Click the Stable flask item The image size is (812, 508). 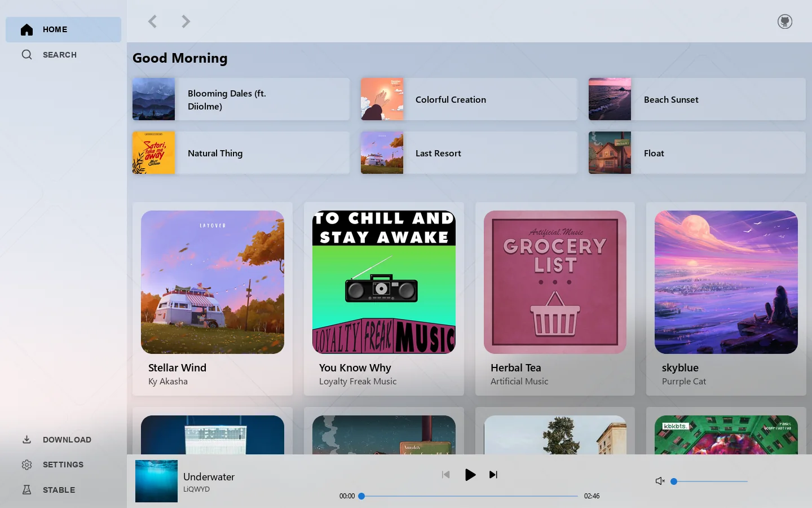[63, 490]
